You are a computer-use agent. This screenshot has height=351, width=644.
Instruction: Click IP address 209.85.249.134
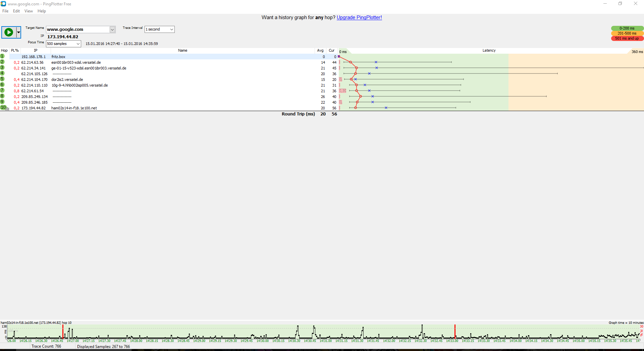click(35, 97)
